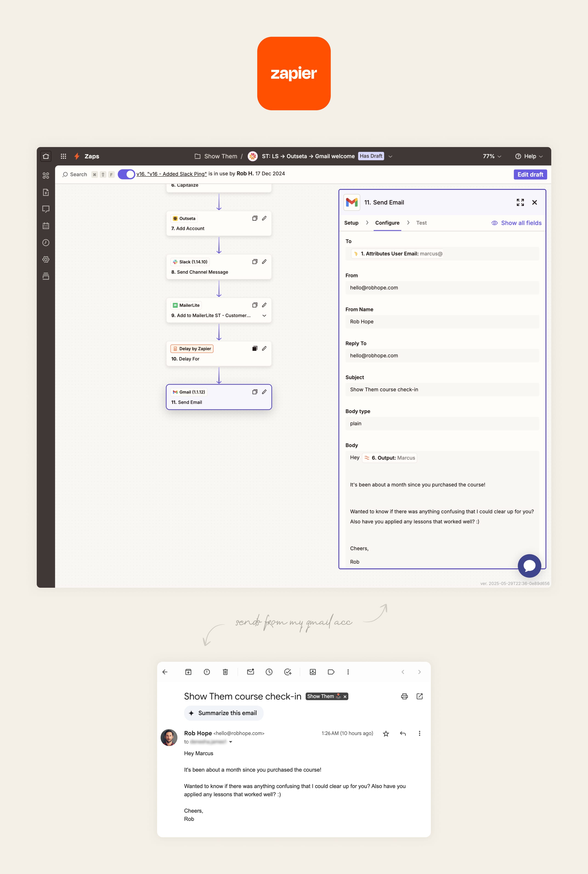Open the sidebar versions stack icon
The height and width of the screenshot is (874, 588).
[x=46, y=276]
